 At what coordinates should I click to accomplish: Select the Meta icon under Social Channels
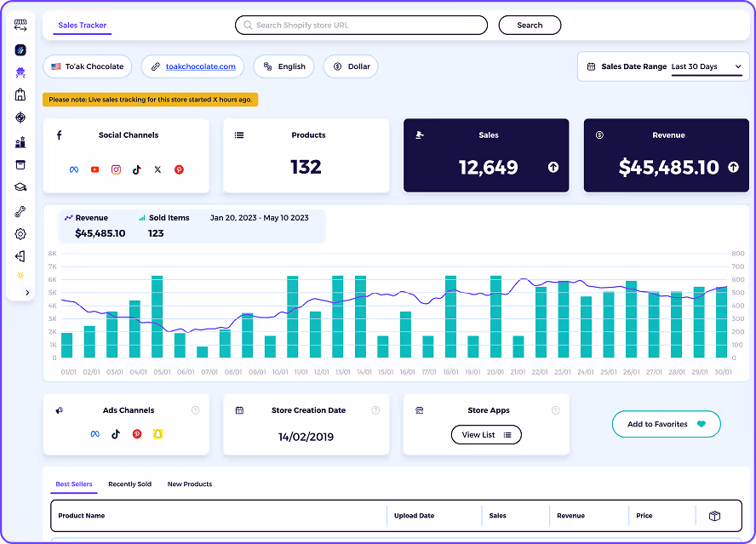click(73, 169)
